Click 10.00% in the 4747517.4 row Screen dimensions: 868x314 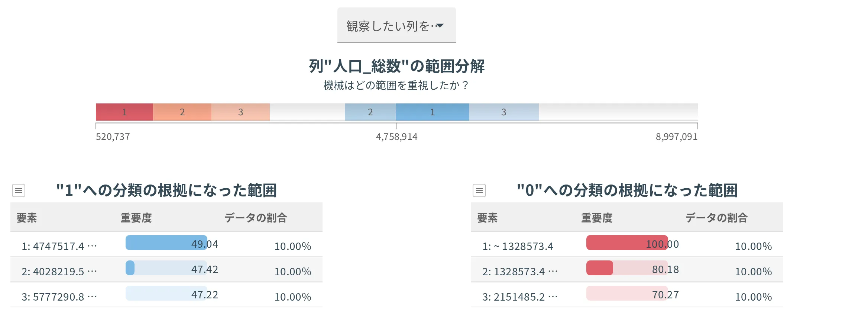pyautogui.click(x=293, y=246)
